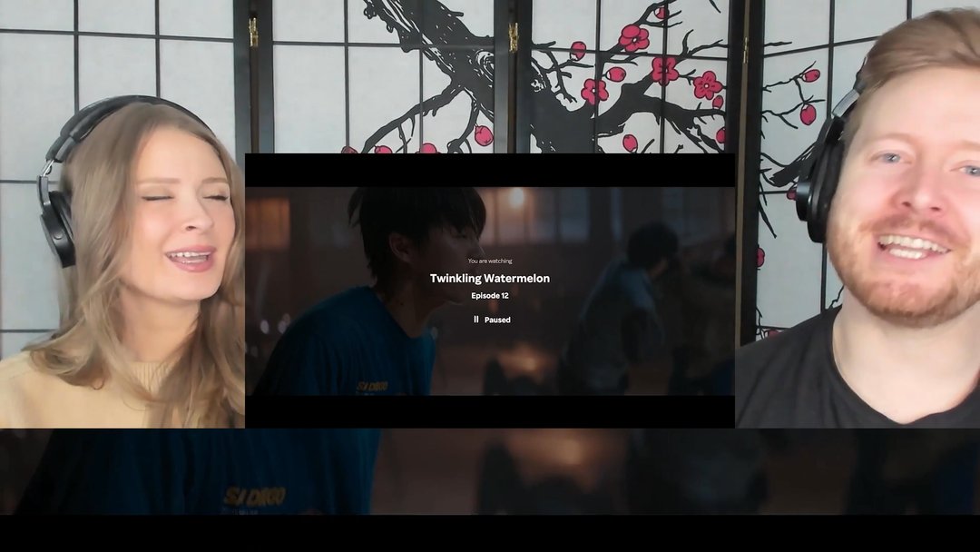980x552 pixels.
Task: Click yellow shirt logo in centered video
Action: click(x=371, y=386)
